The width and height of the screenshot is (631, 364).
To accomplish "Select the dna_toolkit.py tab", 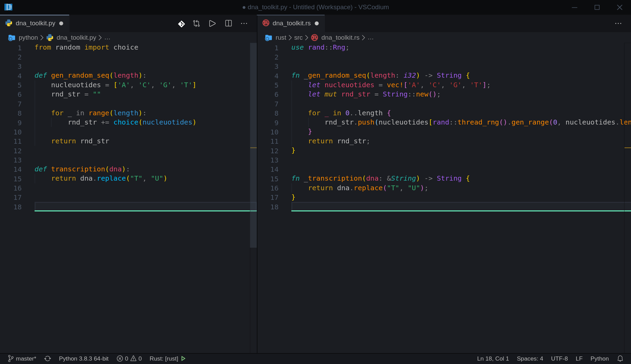I will tap(35, 23).
